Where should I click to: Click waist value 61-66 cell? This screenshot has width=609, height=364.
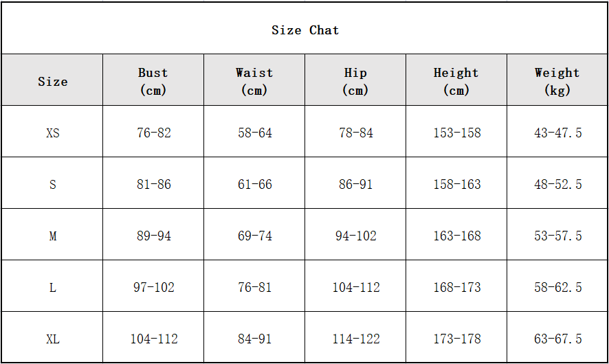pyautogui.click(x=255, y=184)
